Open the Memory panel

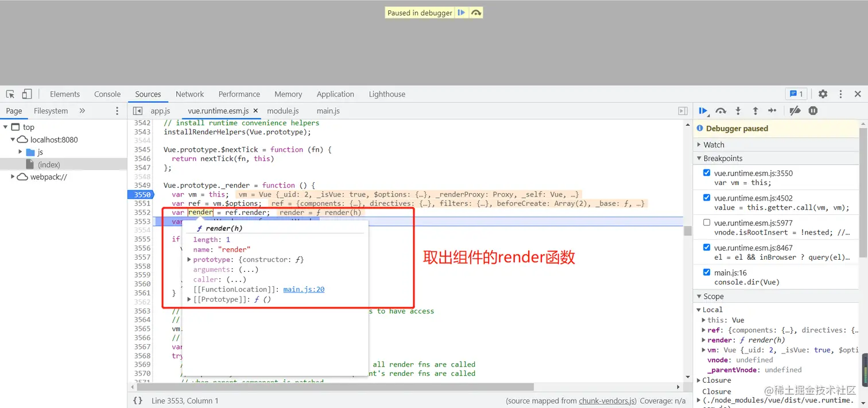click(288, 94)
